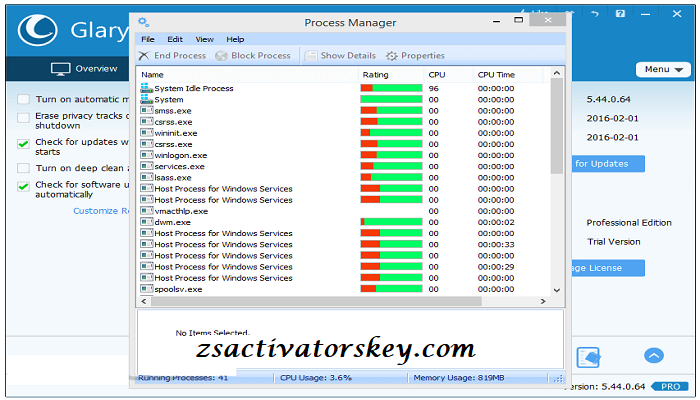The width and height of the screenshot is (700, 400).
Task: Click the icon beside spoolsv.exe
Action: (x=146, y=289)
